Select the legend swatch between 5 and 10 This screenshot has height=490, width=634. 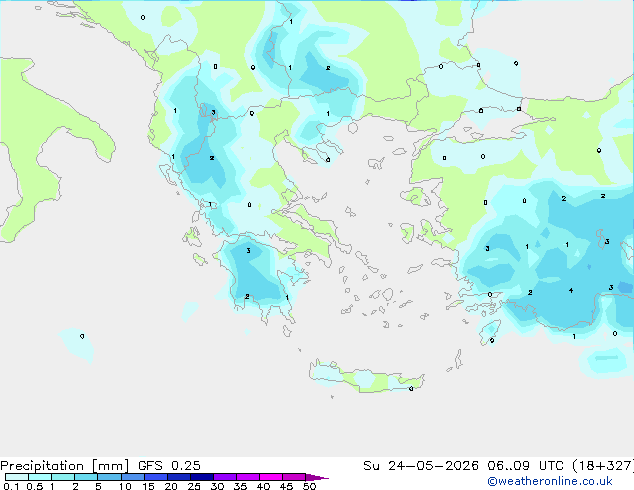[109, 477]
